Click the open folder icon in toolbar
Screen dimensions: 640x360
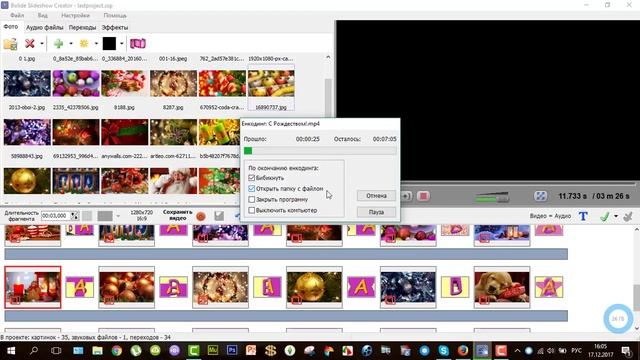10,44
